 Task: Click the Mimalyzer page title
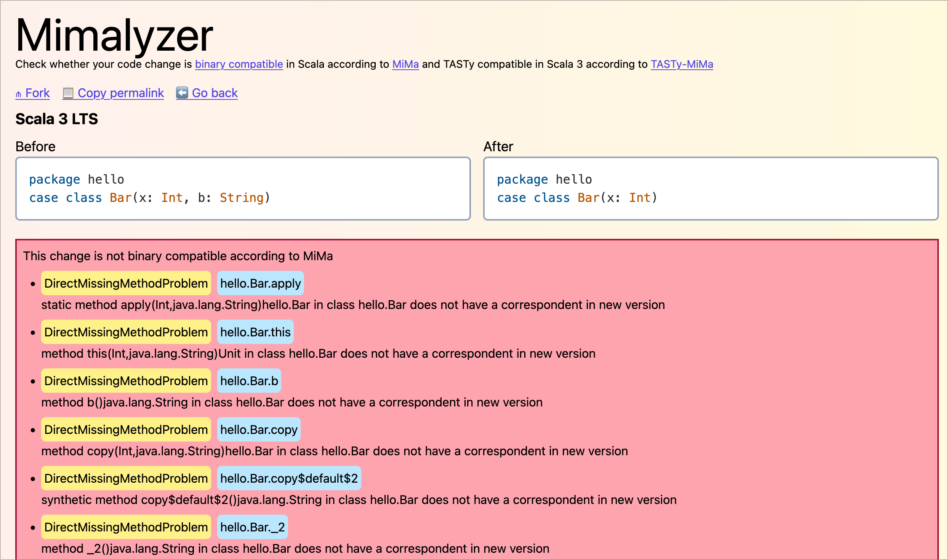pyautogui.click(x=114, y=35)
